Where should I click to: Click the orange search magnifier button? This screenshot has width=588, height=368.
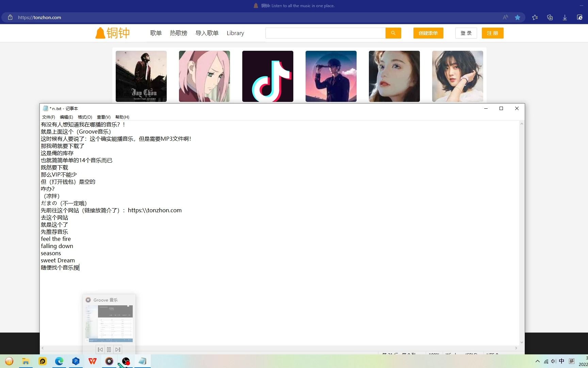click(x=393, y=33)
